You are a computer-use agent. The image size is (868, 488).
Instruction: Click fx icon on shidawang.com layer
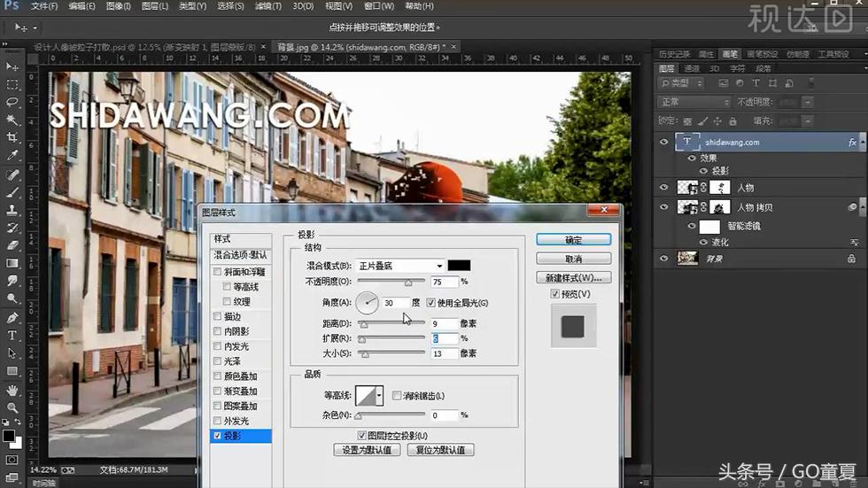[852, 143]
